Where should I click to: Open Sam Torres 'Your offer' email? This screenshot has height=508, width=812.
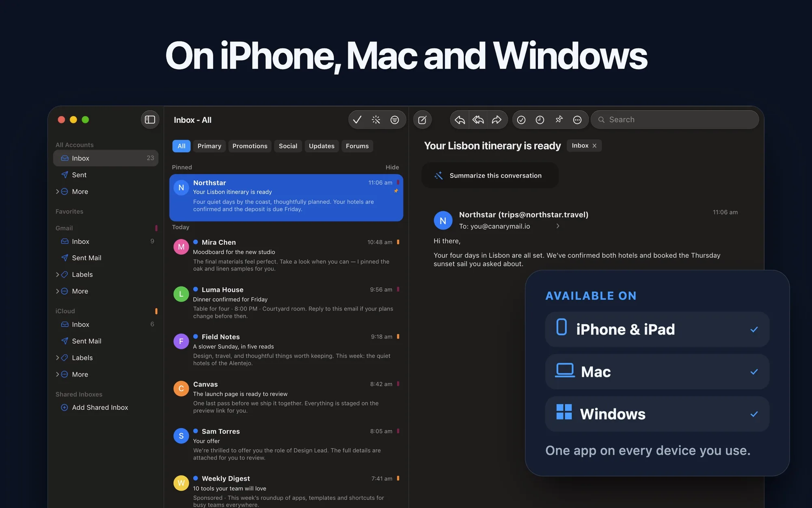286,444
